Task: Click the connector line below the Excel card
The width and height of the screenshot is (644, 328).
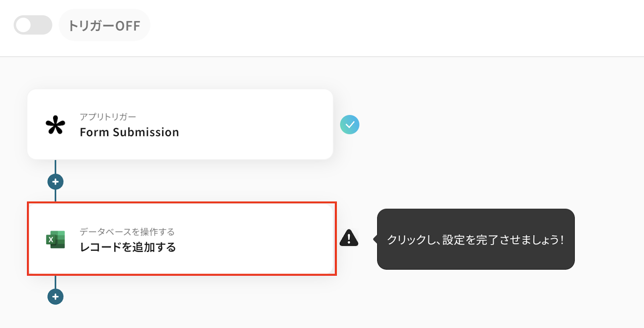Action: [56, 282]
